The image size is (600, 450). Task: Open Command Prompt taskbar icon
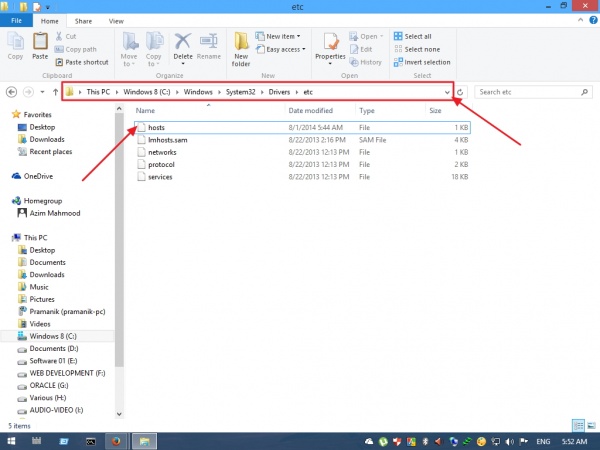(x=91, y=441)
